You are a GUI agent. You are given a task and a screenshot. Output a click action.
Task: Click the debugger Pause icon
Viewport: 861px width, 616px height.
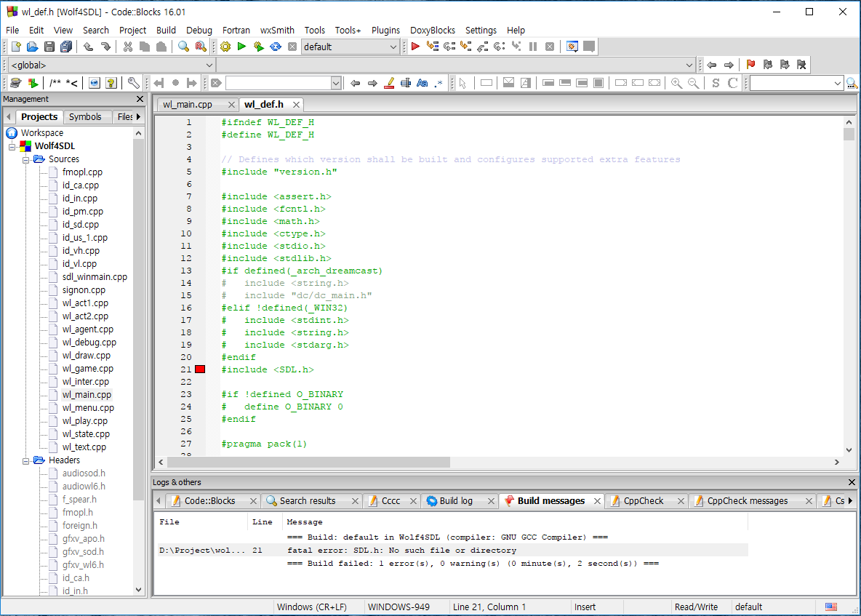532,47
